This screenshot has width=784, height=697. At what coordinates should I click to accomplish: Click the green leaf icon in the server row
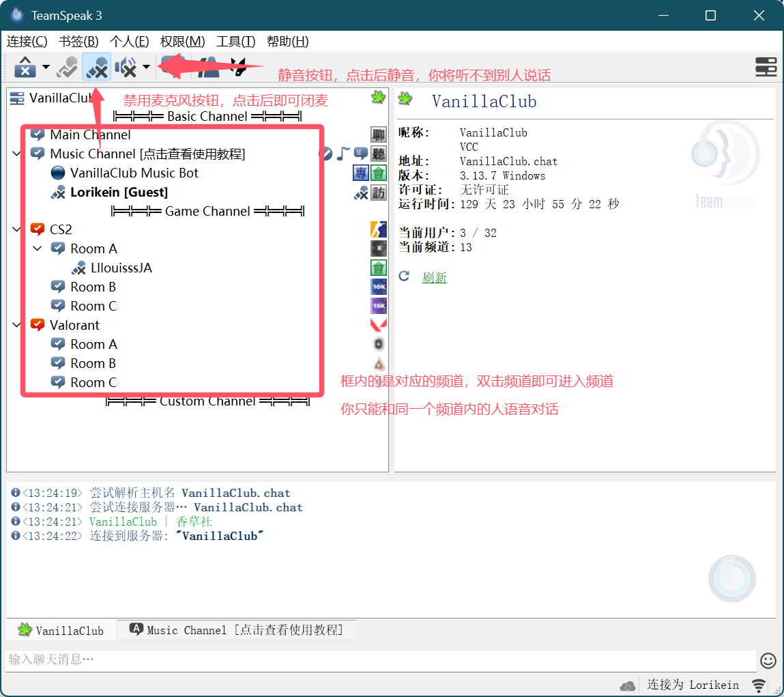(x=379, y=97)
